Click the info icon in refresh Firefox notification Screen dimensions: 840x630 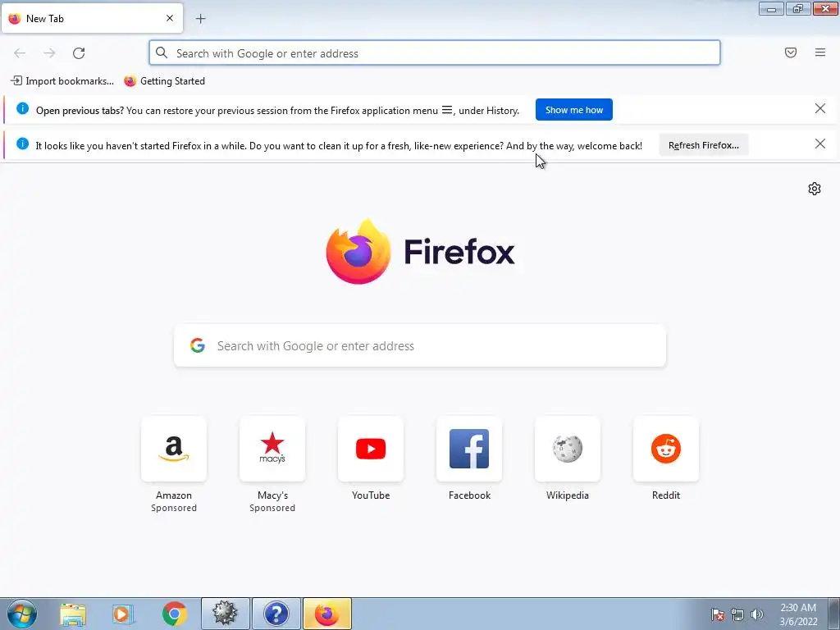point(22,144)
